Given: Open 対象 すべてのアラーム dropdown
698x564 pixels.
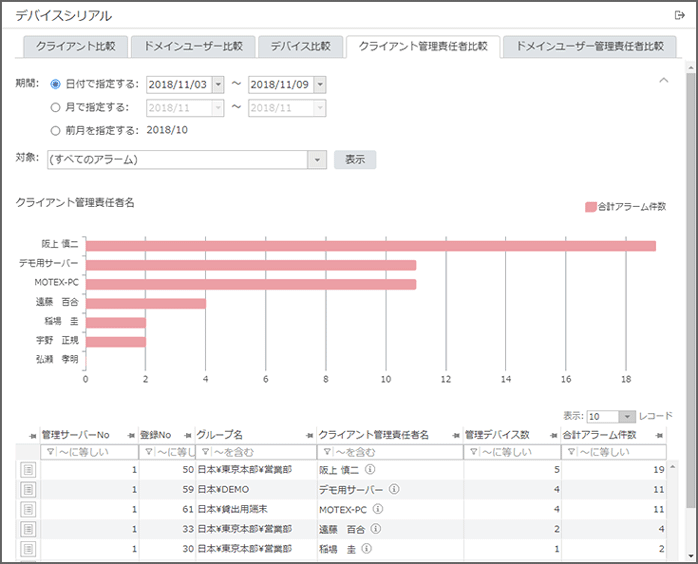Looking at the screenshot, I should pyautogui.click(x=317, y=159).
